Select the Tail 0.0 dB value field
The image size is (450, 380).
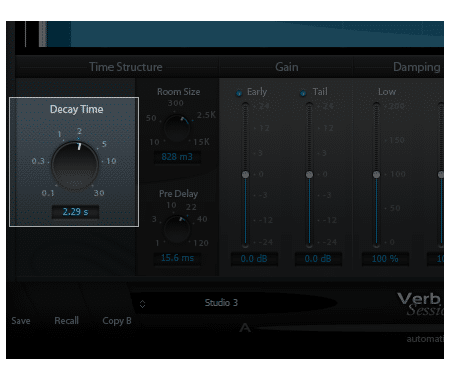pos(318,259)
